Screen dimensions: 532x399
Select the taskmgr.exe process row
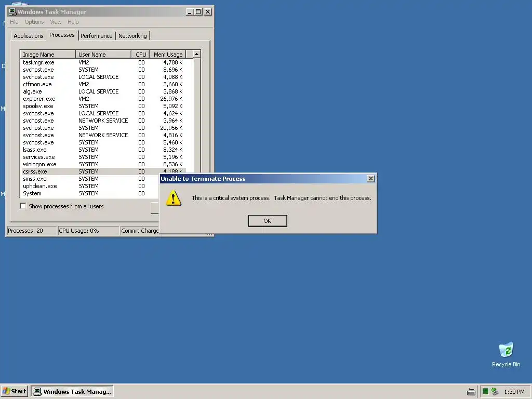tap(103, 62)
